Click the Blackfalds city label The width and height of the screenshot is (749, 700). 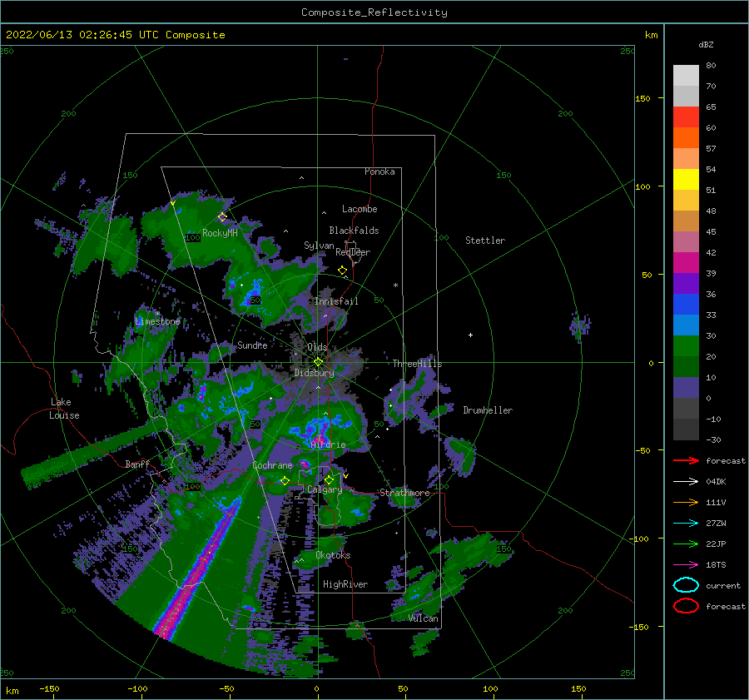354,231
